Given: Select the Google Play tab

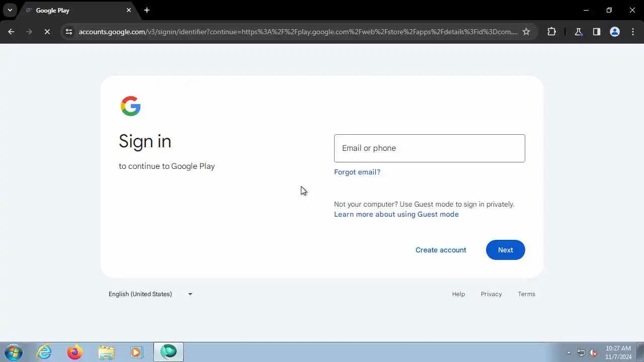Looking at the screenshot, I should tap(78, 10).
